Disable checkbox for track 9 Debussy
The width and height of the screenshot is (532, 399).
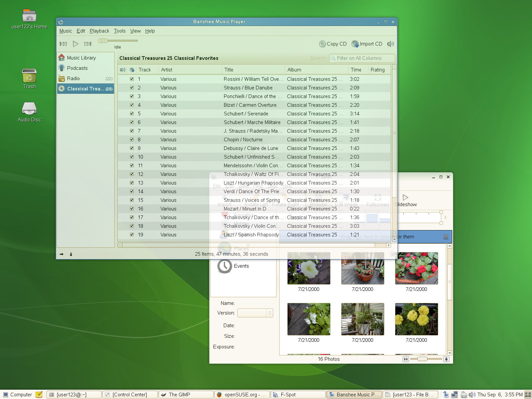tap(132, 148)
